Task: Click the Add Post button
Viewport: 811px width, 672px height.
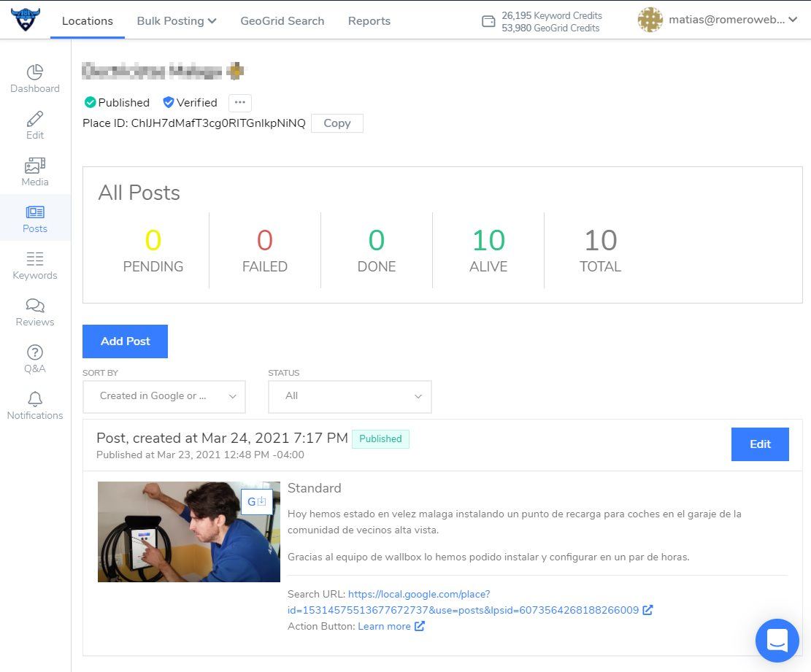Action: pos(125,341)
